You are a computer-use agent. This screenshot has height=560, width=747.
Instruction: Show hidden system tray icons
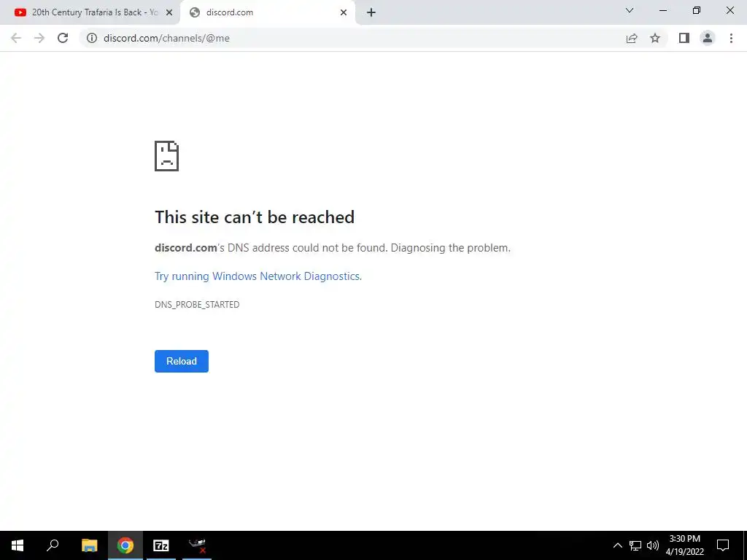[x=617, y=545]
